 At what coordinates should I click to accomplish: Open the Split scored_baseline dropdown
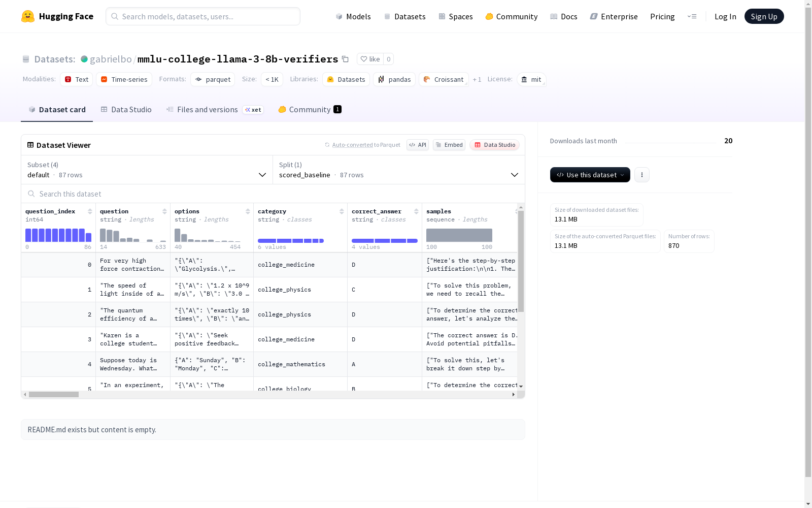[399, 170]
